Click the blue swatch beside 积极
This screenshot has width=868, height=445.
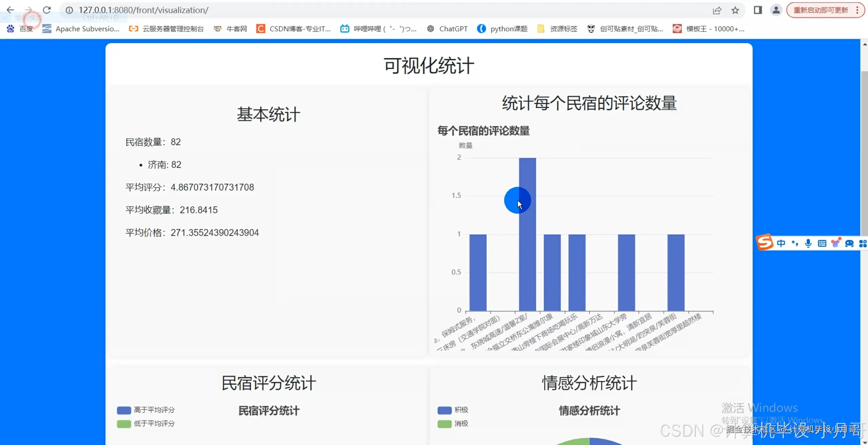point(444,410)
